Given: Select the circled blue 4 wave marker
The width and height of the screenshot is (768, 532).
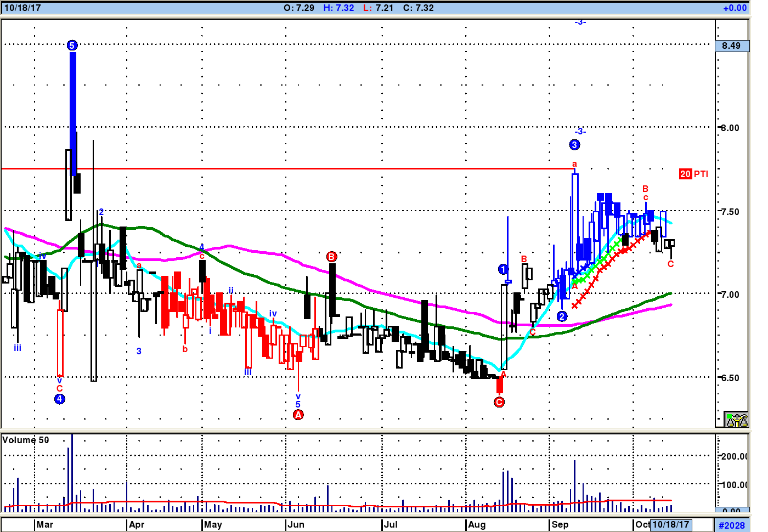Looking at the screenshot, I should pos(60,399).
